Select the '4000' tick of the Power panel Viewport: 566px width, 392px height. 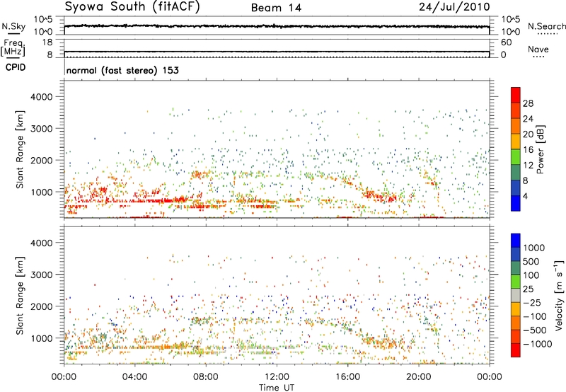pyautogui.click(x=41, y=97)
